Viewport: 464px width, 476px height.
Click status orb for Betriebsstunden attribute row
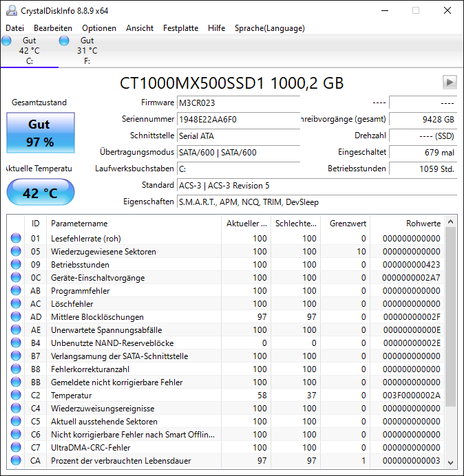click(x=16, y=264)
